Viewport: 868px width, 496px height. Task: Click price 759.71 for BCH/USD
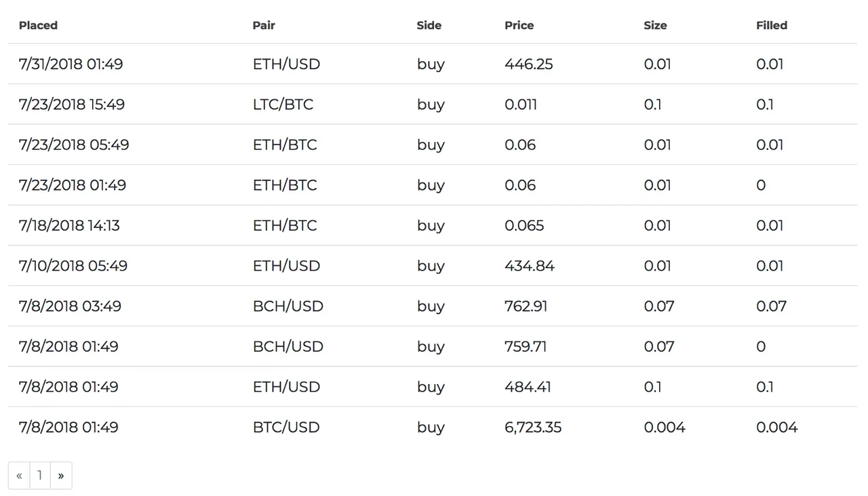pos(526,347)
